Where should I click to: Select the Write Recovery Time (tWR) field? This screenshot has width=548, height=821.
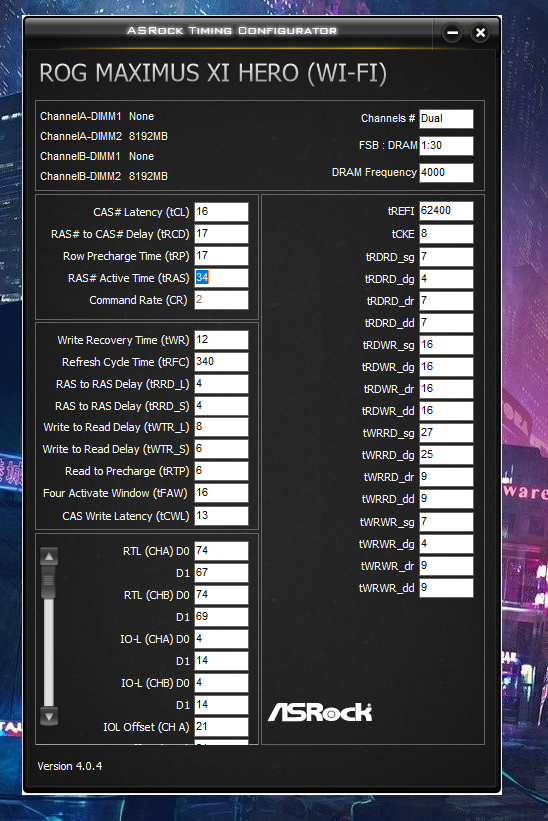221,340
